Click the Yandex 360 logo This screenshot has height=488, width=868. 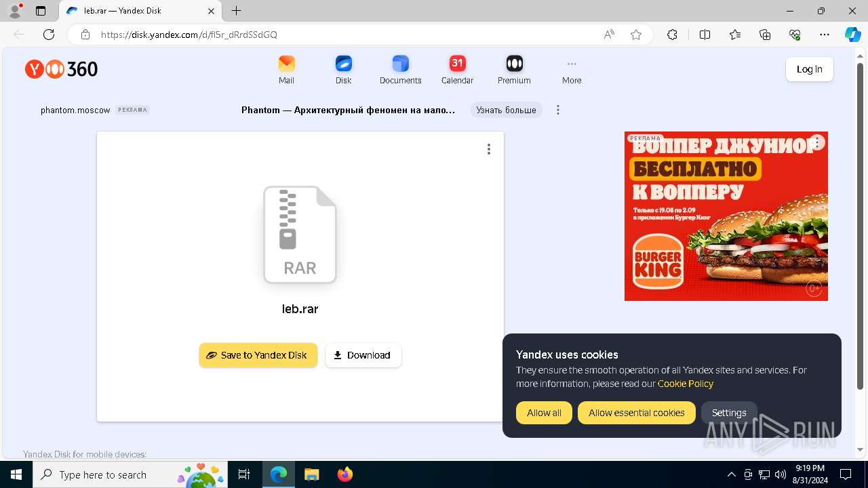62,69
